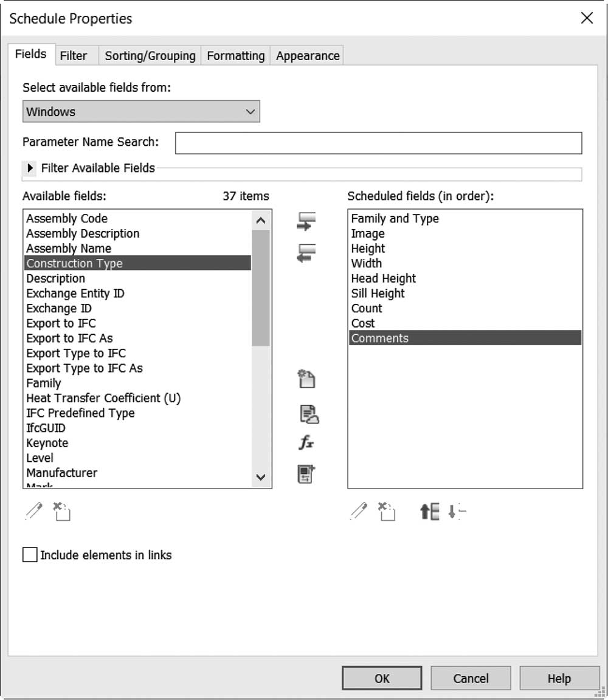Select Heat Transfer Coefficient (U) field
This screenshot has height=700, width=608.
pos(137,398)
